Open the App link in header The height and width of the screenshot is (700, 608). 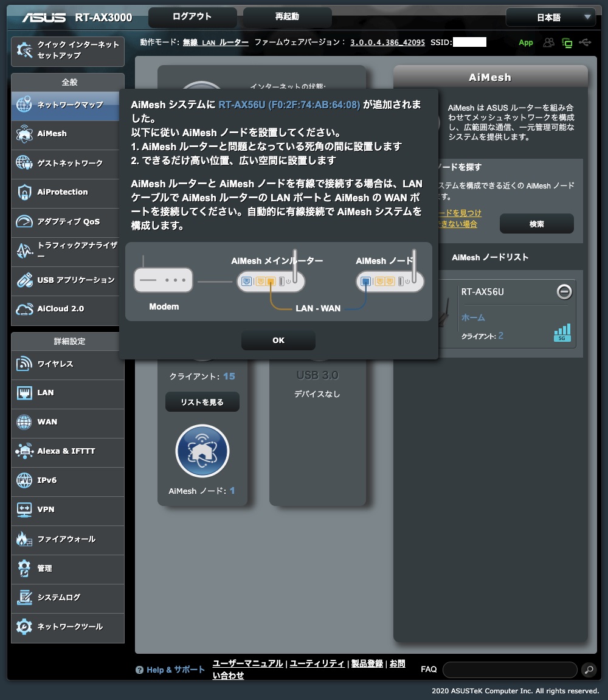point(526,43)
